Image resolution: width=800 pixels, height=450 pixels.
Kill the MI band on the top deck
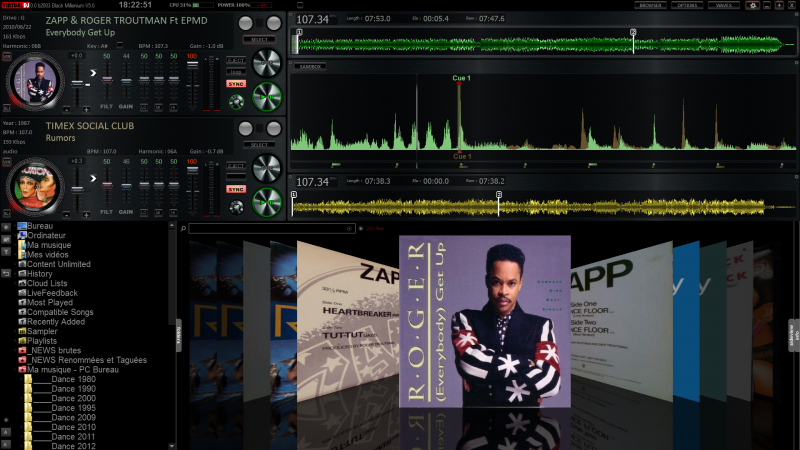[159, 108]
